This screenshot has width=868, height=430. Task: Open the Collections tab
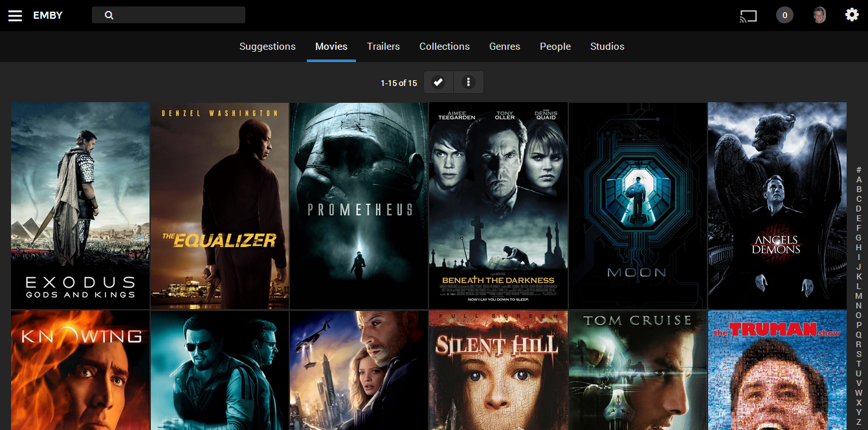pos(445,47)
